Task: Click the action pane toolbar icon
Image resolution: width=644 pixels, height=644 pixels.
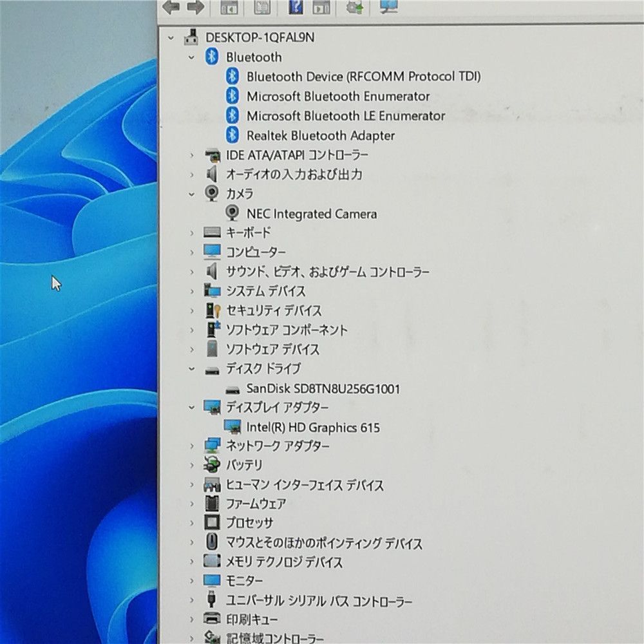Action: [321, 7]
